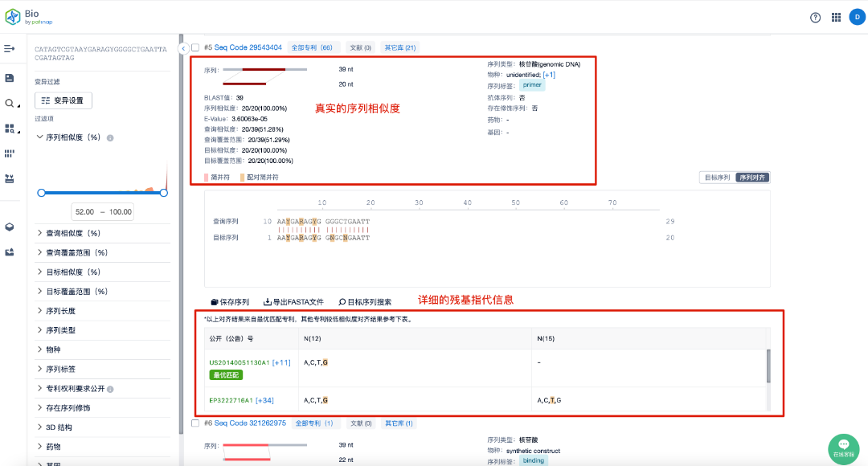The height and width of the screenshot is (466, 868).
Task: Click the save icon in left sidebar
Action: coord(10,78)
